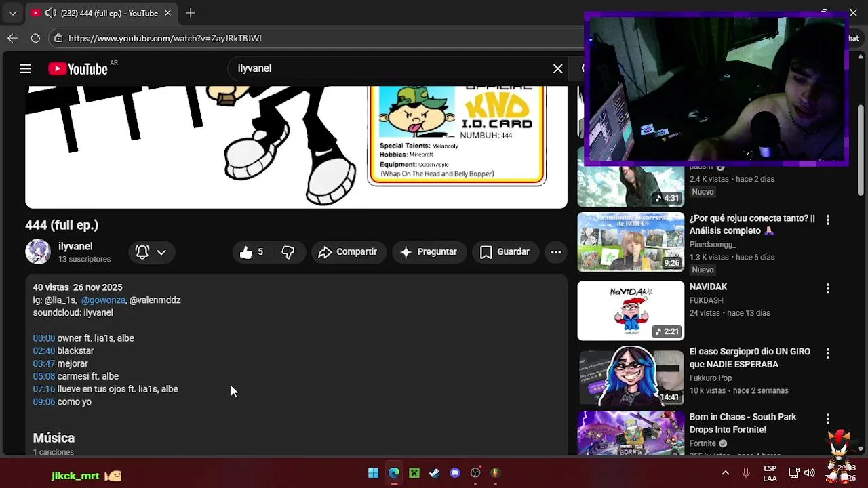Open '¿Por qué rojuu conecta tanto?' title
The width and height of the screenshot is (868, 488).
(752, 224)
